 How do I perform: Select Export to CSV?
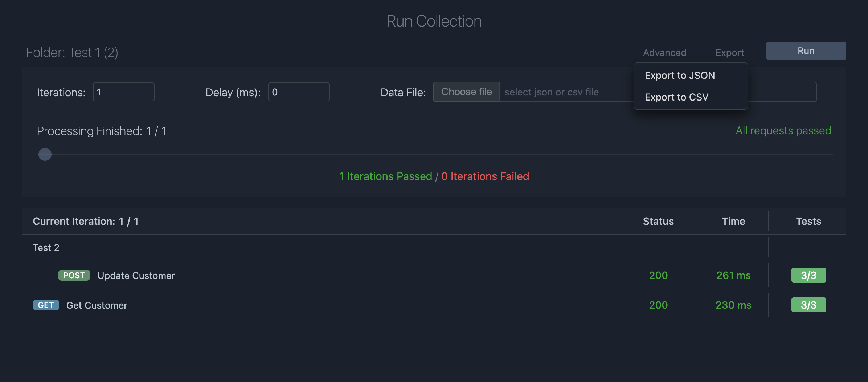[676, 97]
